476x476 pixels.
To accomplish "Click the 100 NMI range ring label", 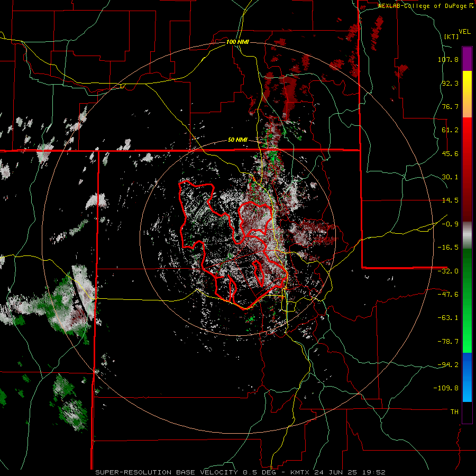I will [x=237, y=42].
